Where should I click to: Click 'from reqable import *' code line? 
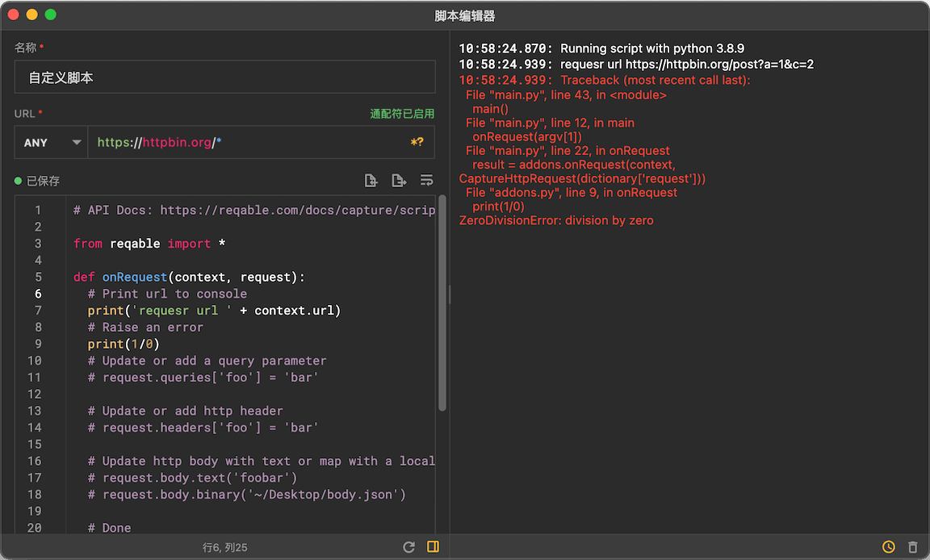click(x=149, y=244)
